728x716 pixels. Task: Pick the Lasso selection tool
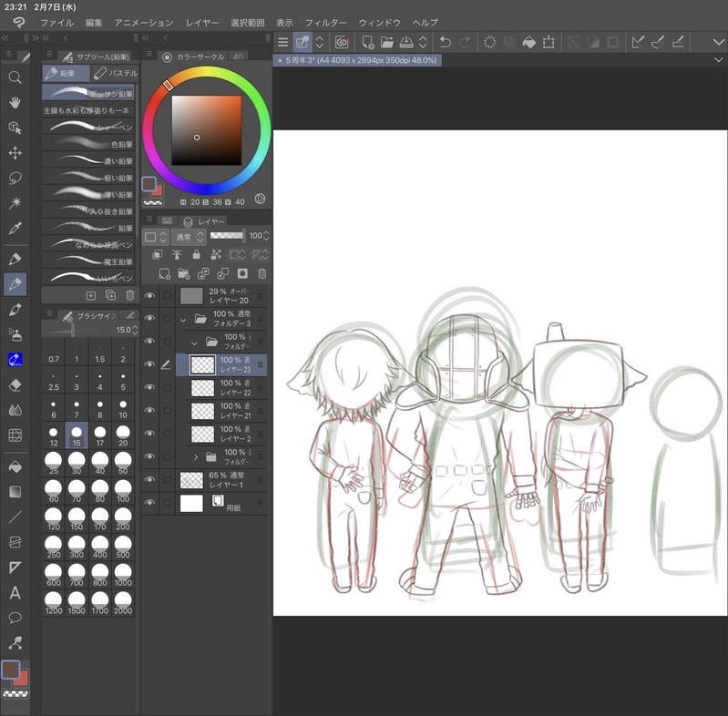[15, 178]
